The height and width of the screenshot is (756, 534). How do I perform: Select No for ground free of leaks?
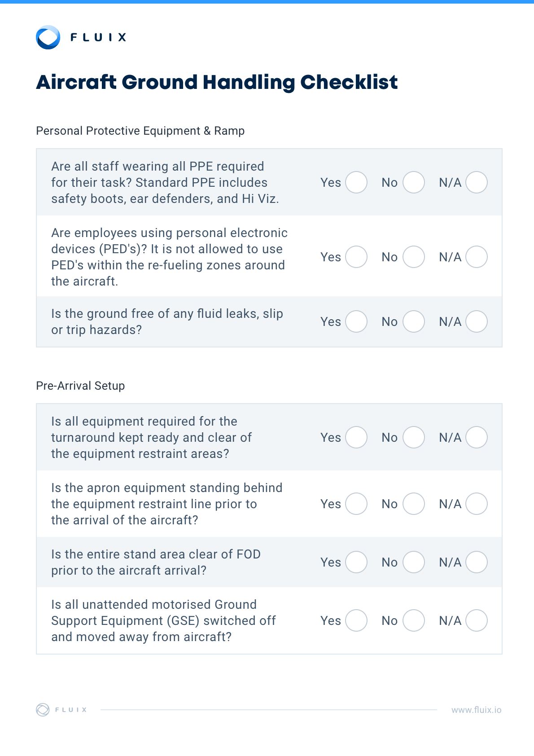click(413, 321)
